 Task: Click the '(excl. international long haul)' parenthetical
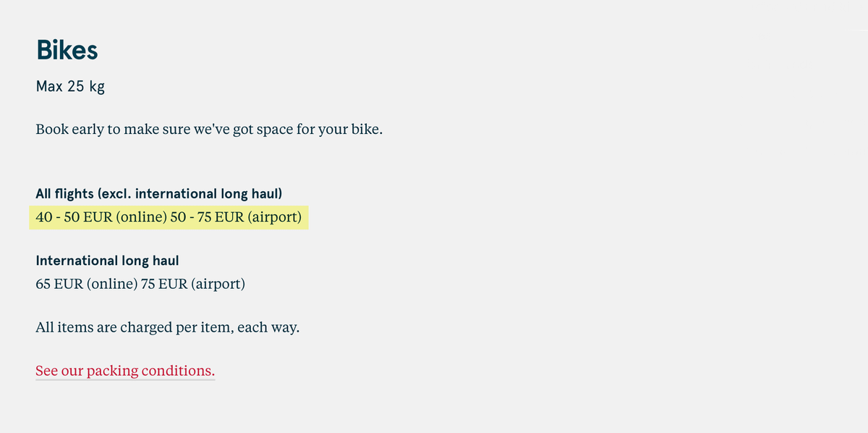point(190,193)
